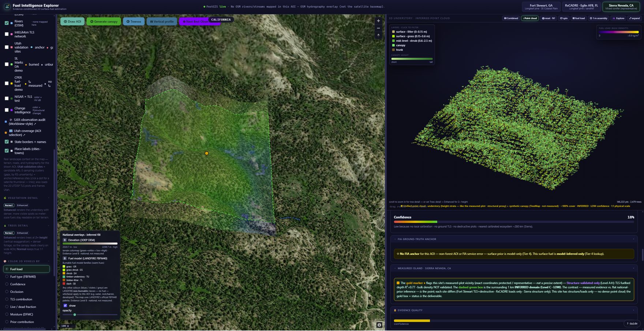Collapse FIA Ground-Truth Anchor section
The image size is (644, 331).
[x=514, y=239]
